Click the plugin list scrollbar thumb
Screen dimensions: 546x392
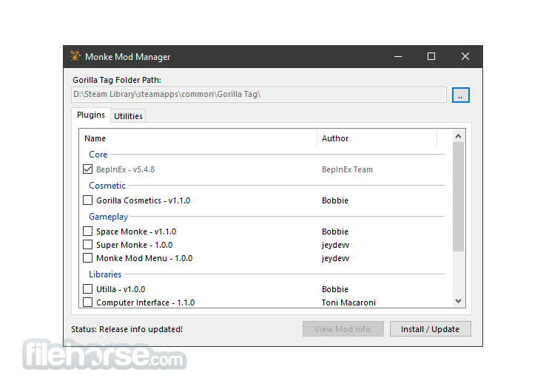click(x=458, y=197)
